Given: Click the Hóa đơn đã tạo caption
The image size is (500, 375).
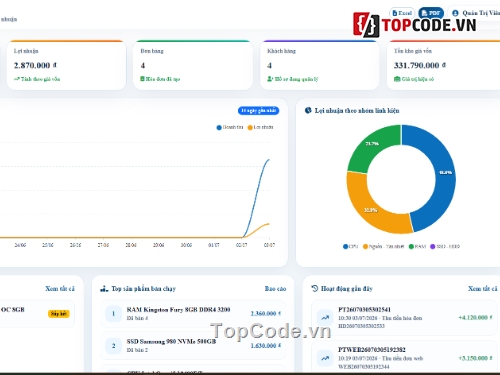Looking at the screenshot, I should click(x=163, y=79).
